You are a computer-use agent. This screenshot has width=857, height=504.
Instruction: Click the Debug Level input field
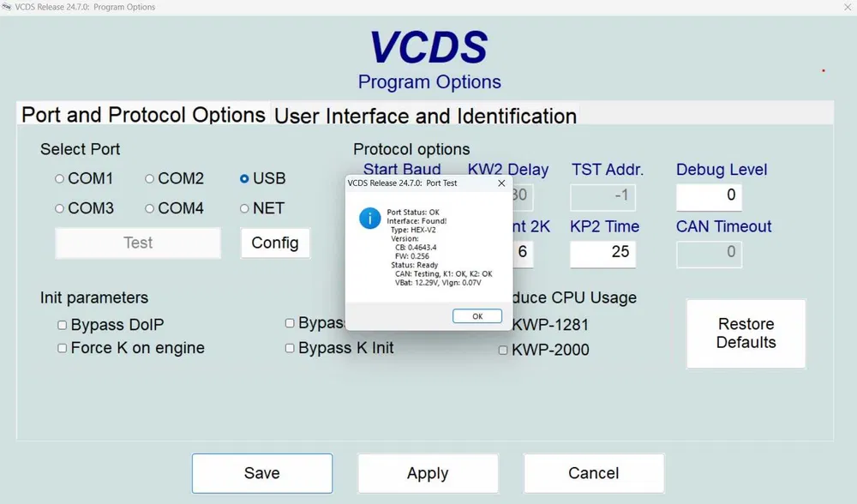[x=709, y=196]
